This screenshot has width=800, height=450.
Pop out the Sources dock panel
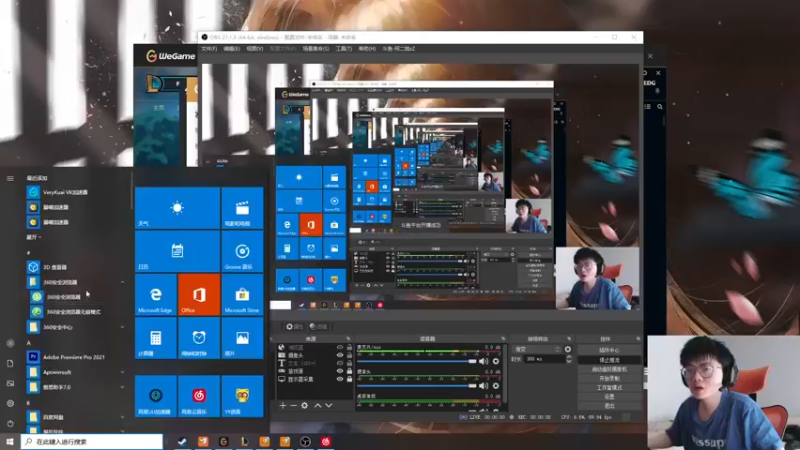tap(348, 339)
